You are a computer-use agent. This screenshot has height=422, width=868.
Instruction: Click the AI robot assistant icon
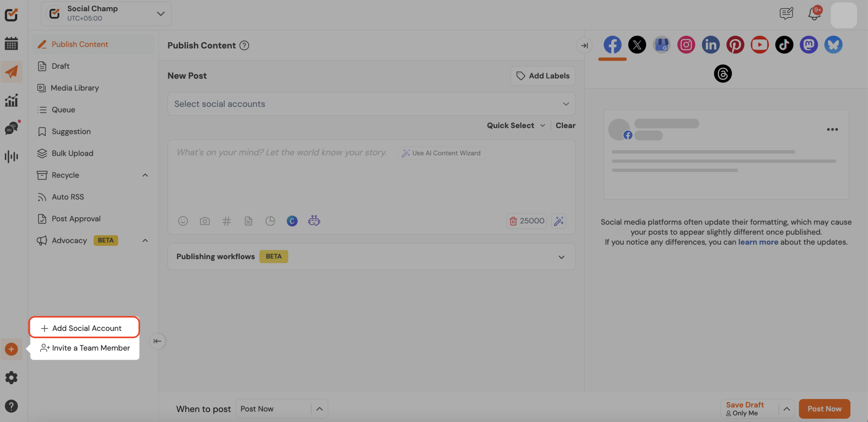pos(314,221)
